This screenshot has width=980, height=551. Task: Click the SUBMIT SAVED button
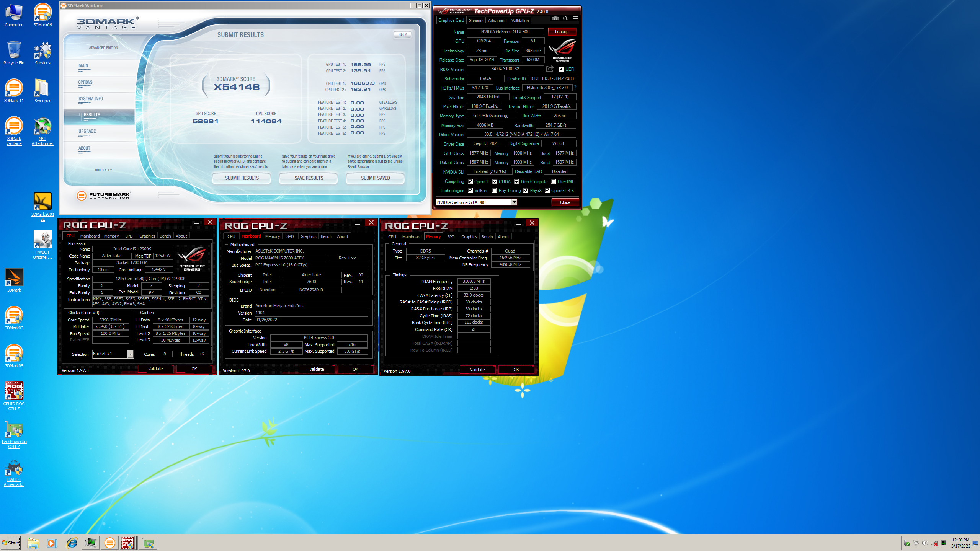click(x=375, y=178)
